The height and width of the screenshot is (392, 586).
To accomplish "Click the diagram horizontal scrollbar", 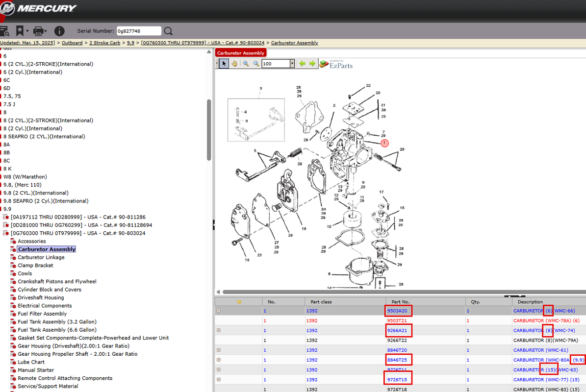I will pyautogui.click(x=405, y=292).
